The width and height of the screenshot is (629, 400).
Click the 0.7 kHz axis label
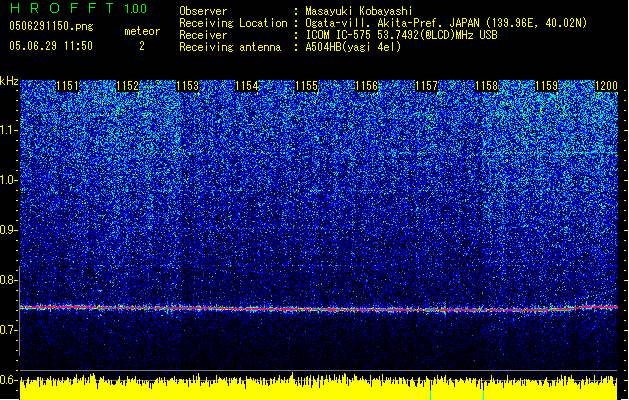9,330
